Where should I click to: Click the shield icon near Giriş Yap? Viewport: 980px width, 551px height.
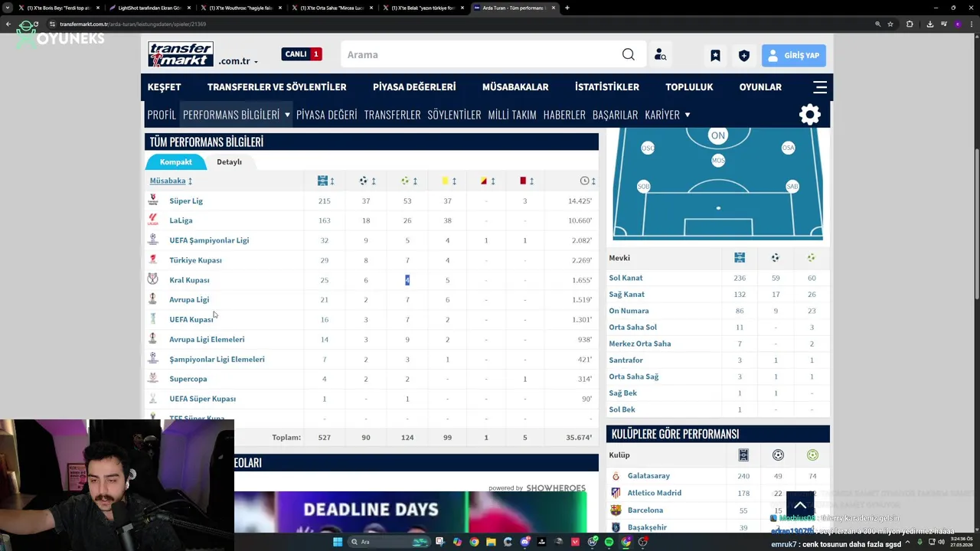pos(743,55)
